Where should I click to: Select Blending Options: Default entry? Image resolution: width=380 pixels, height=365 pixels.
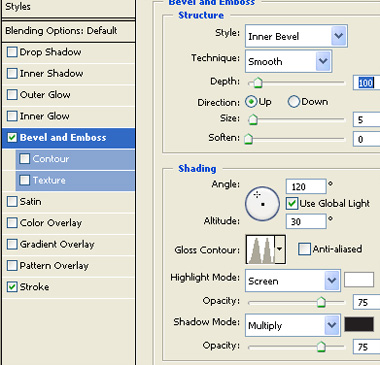click(x=61, y=31)
